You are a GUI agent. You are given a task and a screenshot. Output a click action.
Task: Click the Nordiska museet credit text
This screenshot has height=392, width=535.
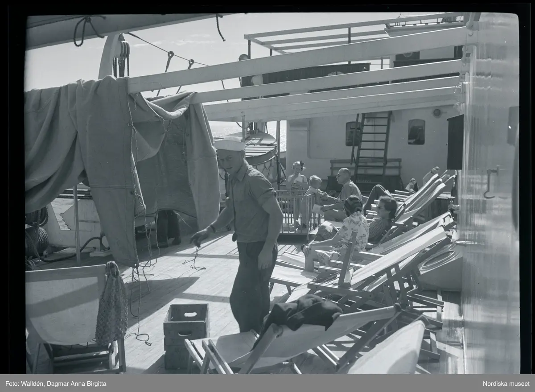coord(506,384)
